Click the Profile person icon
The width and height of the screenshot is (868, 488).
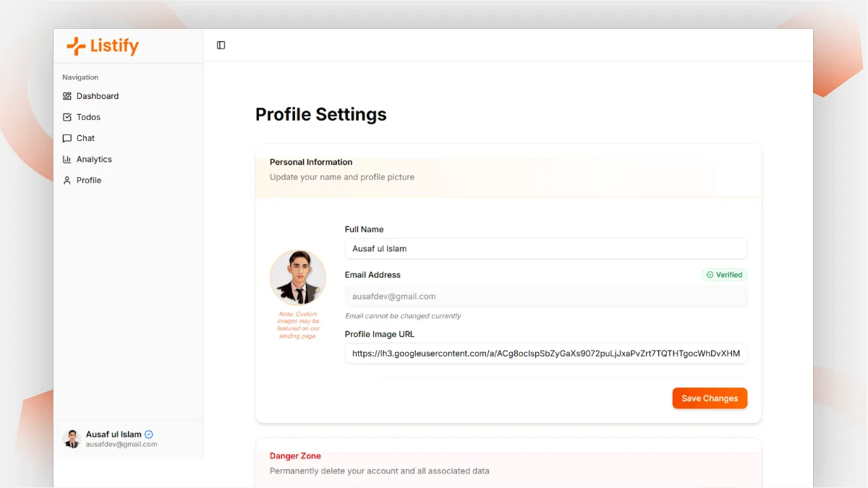click(67, 180)
